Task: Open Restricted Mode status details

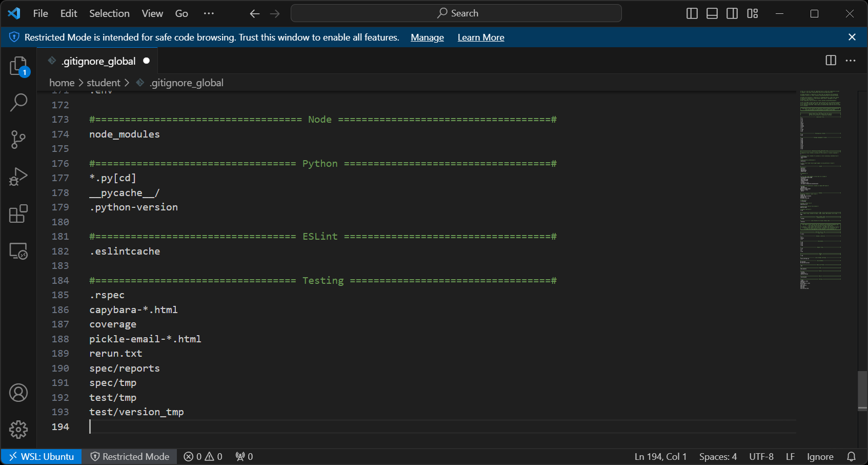Action: click(x=130, y=456)
